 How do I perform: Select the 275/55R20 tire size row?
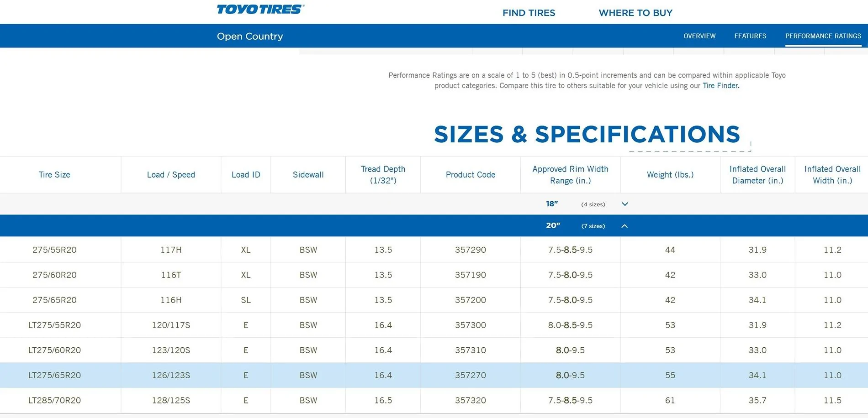[x=434, y=250]
